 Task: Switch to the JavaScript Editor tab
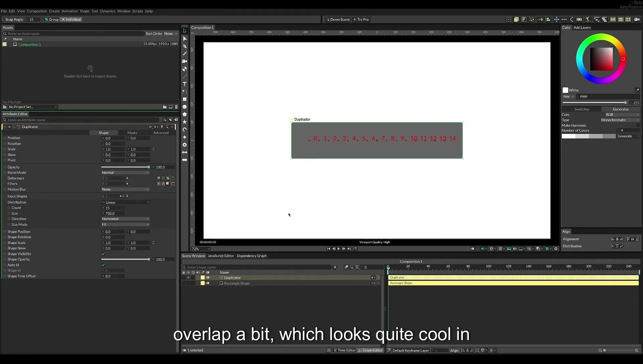221,256
